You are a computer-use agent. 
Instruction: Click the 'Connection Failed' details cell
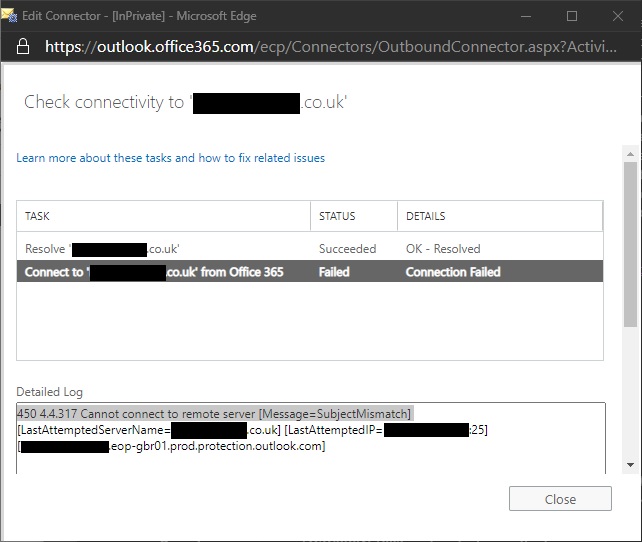[453, 272]
